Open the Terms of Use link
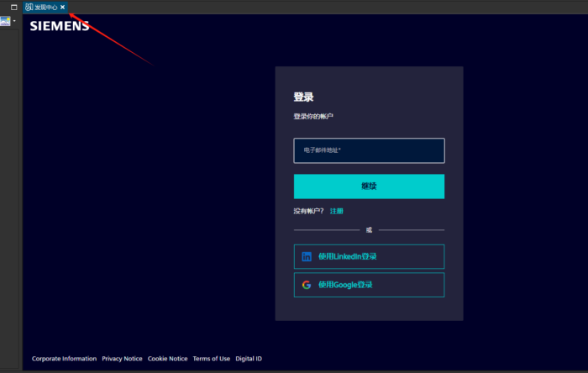This screenshot has width=588, height=373. pyautogui.click(x=211, y=359)
